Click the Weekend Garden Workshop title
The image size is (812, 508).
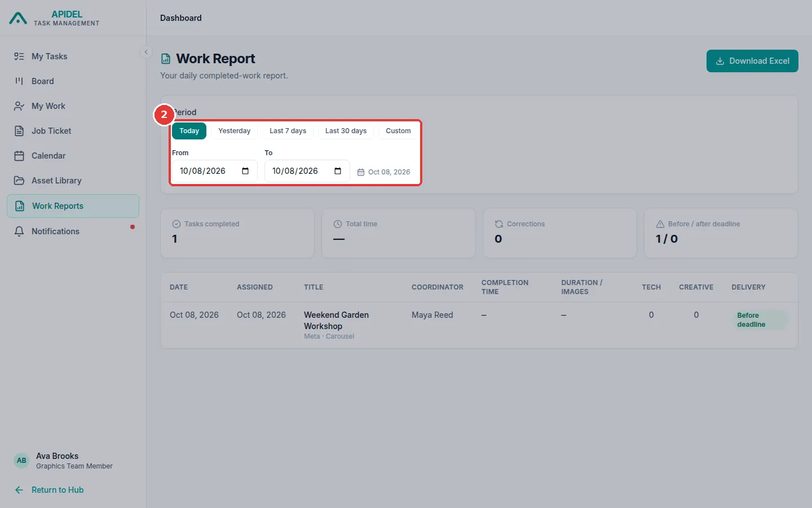tap(336, 321)
